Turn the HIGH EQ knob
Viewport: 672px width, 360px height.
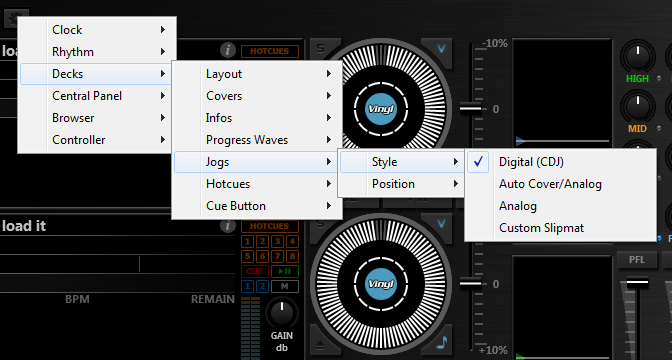pos(637,57)
